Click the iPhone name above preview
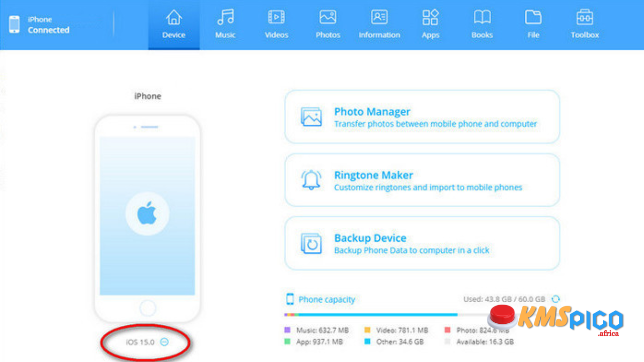 coord(147,96)
